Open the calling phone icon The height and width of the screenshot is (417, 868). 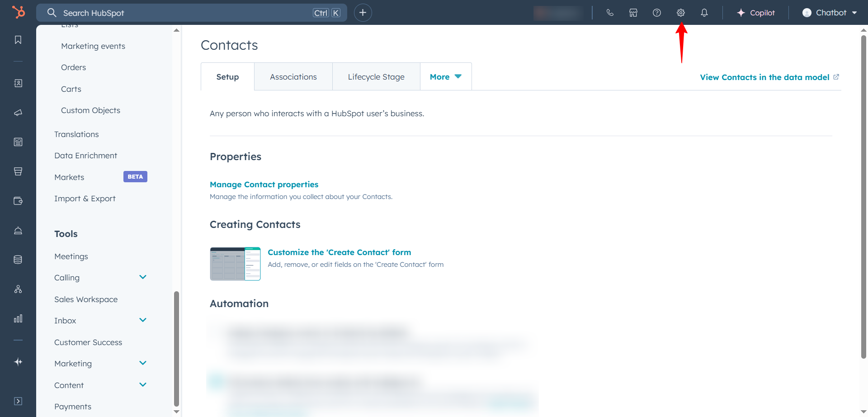[610, 13]
